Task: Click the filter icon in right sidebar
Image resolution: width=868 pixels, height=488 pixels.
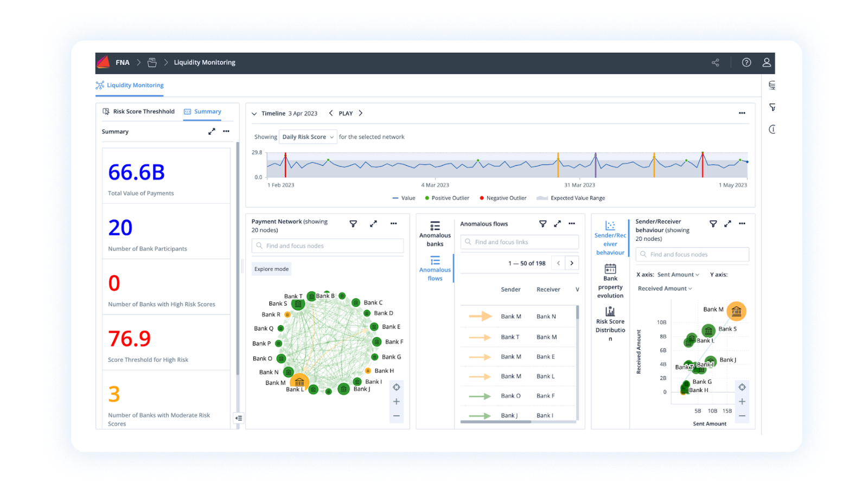Action: 772,107
